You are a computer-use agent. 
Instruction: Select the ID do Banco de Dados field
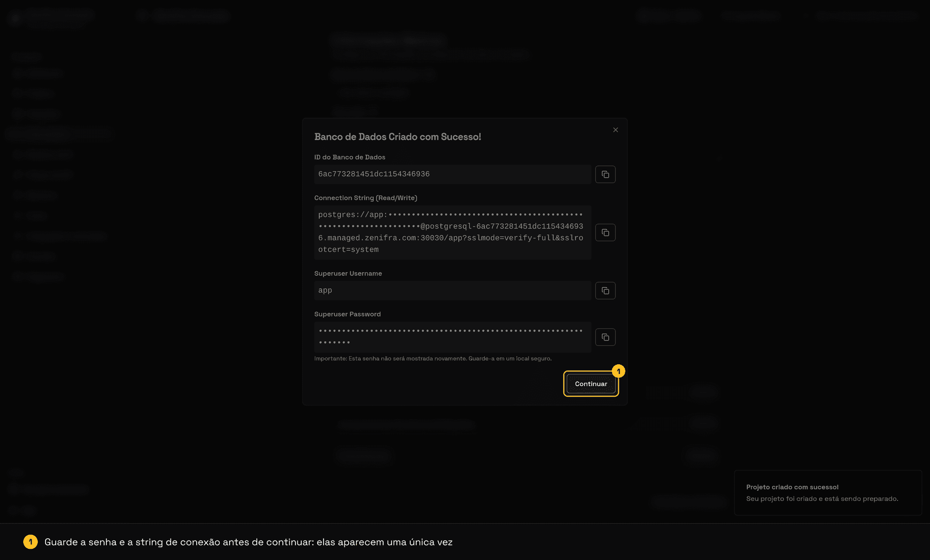point(452,174)
